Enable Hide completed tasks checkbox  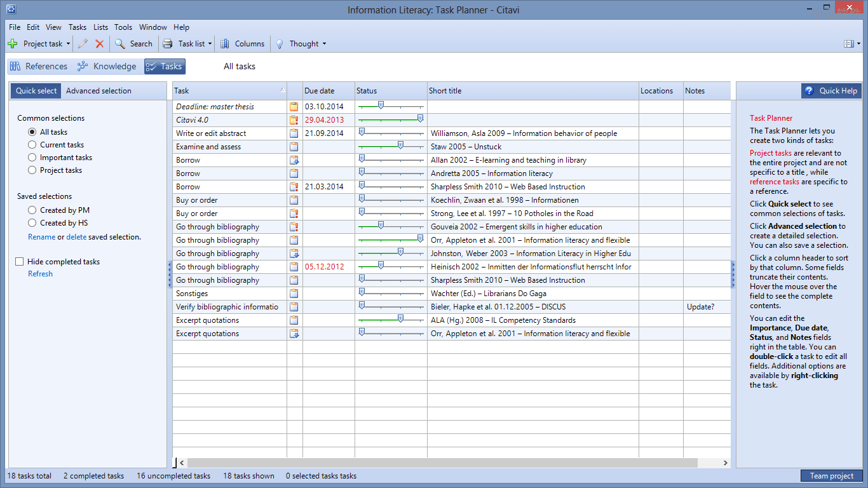(x=20, y=262)
